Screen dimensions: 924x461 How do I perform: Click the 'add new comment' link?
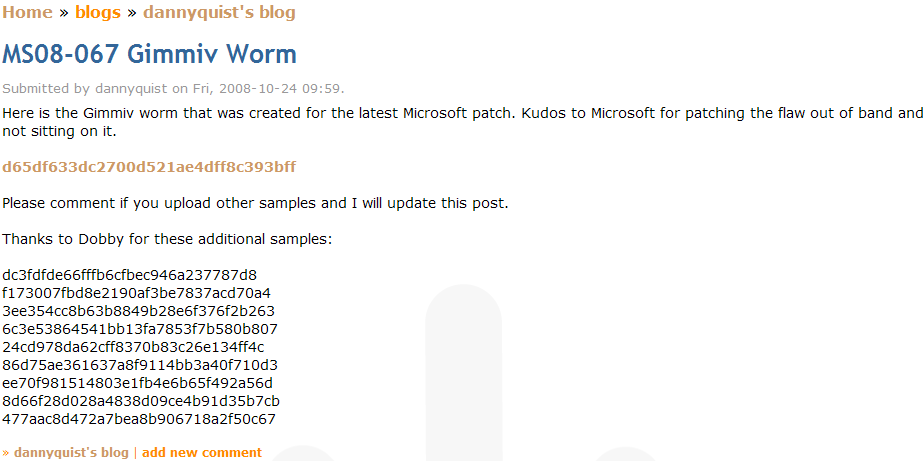202,452
